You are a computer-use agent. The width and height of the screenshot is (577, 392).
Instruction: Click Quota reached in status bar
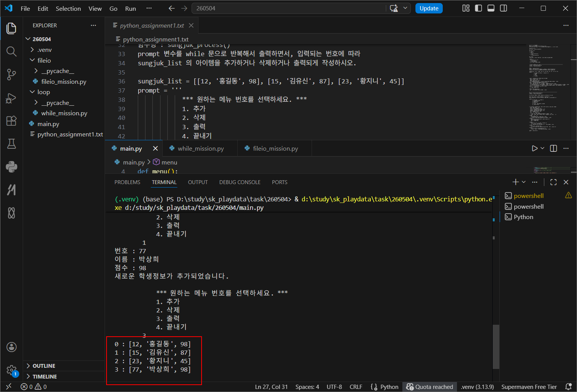tap(430, 387)
